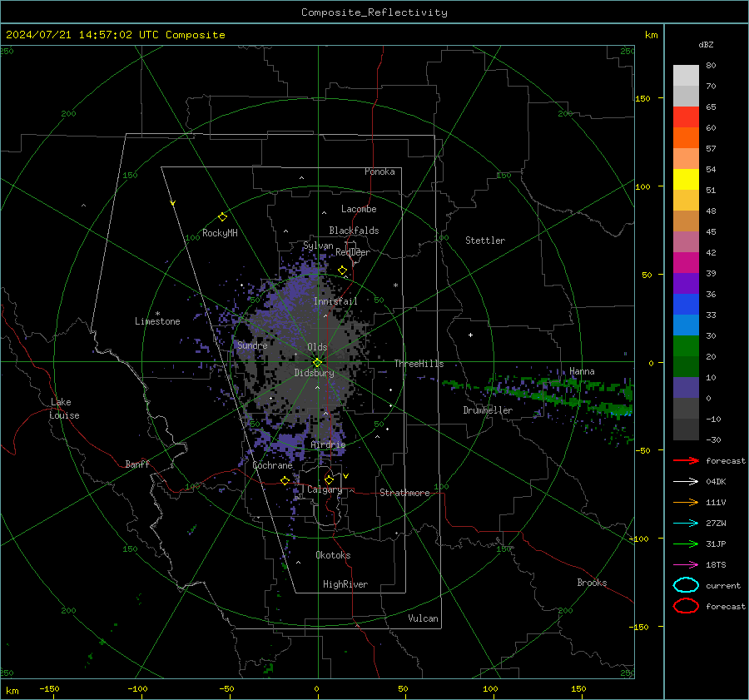This screenshot has width=749, height=700.
Task: Click the yellow diamond marker below Cochrane
Action: pyautogui.click(x=285, y=480)
